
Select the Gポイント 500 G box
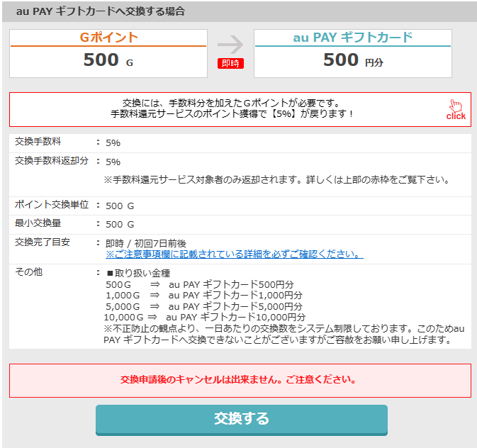point(108,54)
